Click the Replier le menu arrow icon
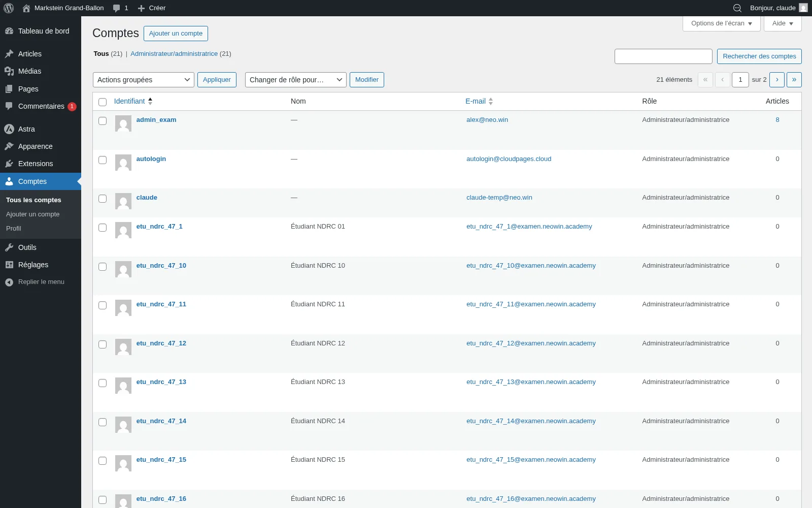 [x=9, y=282]
